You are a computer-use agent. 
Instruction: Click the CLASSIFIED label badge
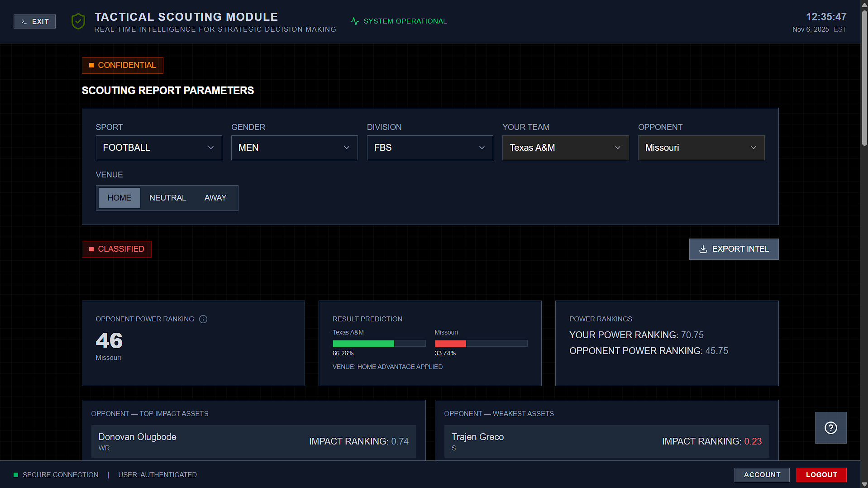pos(116,249)
